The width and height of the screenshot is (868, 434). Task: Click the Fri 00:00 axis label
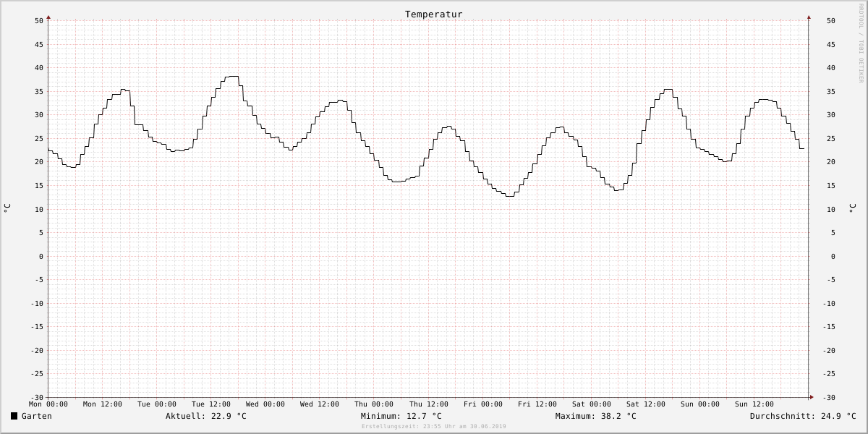click(x=483, y=404)
